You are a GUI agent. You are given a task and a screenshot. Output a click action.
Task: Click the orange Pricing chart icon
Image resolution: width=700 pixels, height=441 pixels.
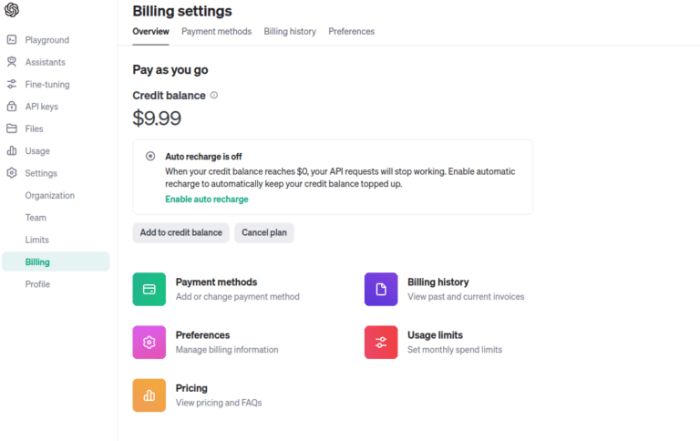[x=149, y=395]
